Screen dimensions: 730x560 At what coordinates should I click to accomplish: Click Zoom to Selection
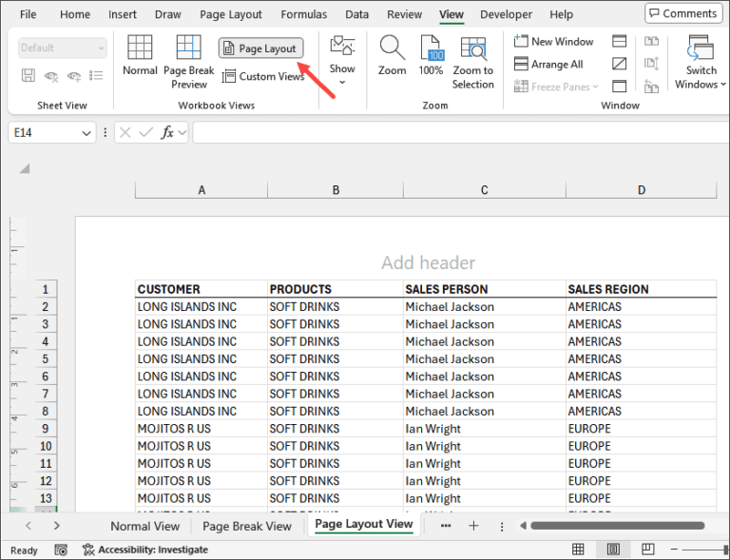click(x=472, y=61)
